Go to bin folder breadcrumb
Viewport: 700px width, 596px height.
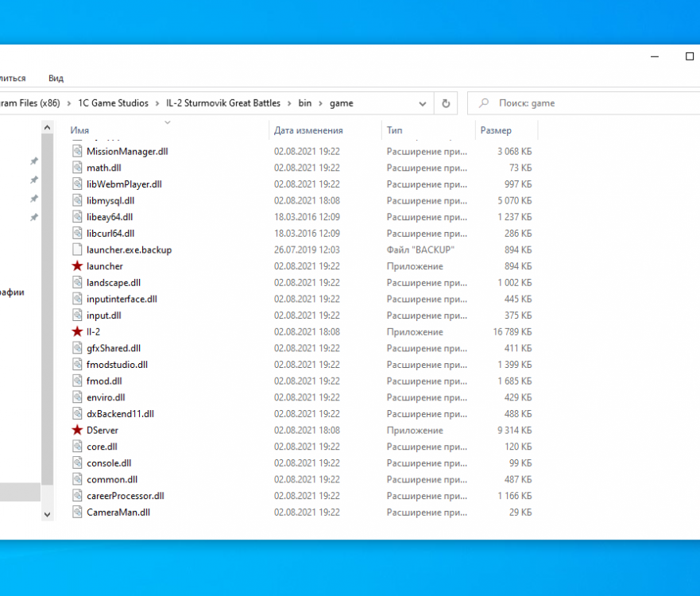305,103
